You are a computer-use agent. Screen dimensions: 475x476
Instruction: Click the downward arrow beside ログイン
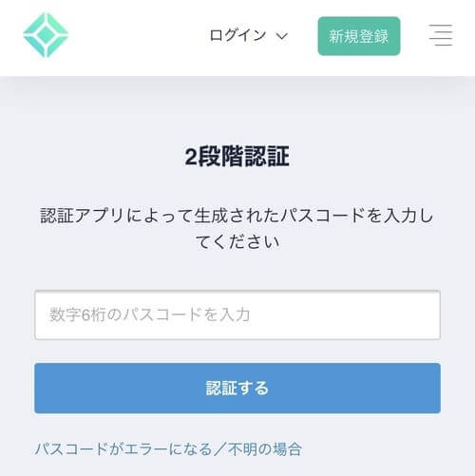point(281,36)
